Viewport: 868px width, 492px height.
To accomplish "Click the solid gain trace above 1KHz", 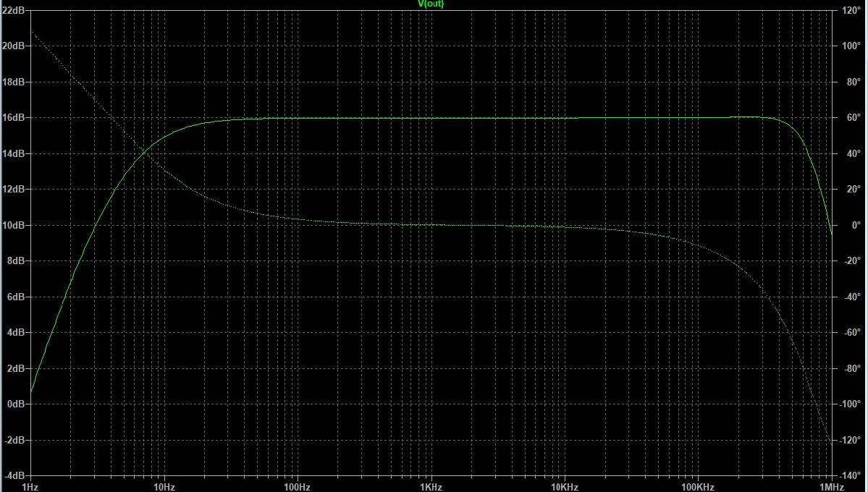I will [x=431, y=118].
